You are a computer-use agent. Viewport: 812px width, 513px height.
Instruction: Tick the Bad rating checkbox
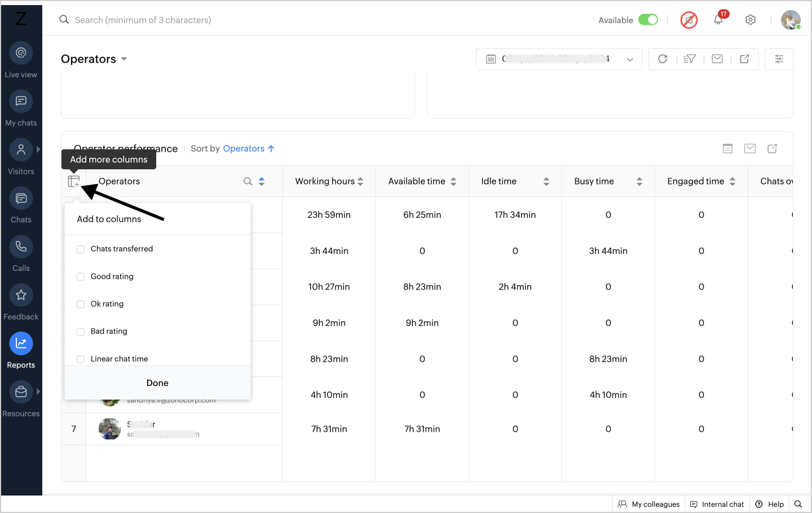coord(81,331)
